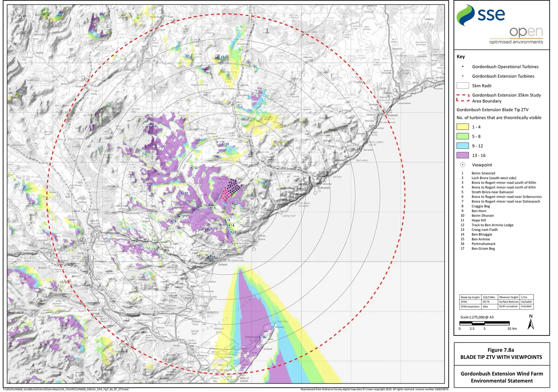
Task: Click the yellow 1 - 4 swatch
Action: tap(462, 127)
